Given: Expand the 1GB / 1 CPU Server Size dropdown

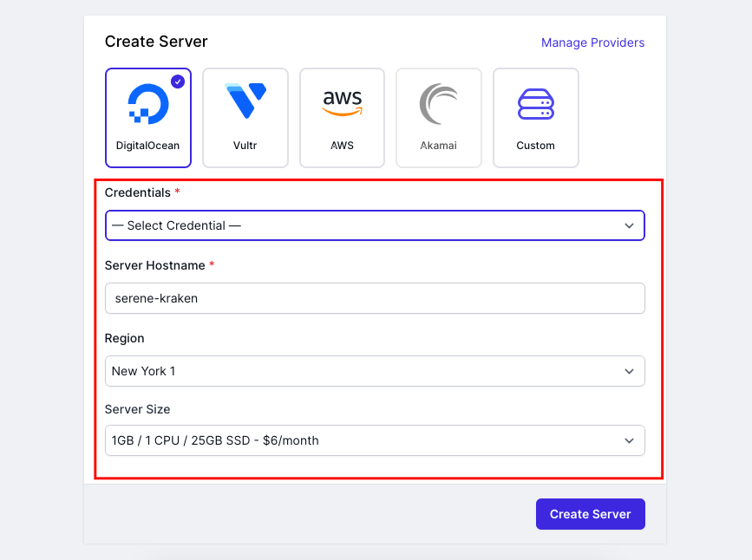Looking at the screenshot, I should click(375, 440).
